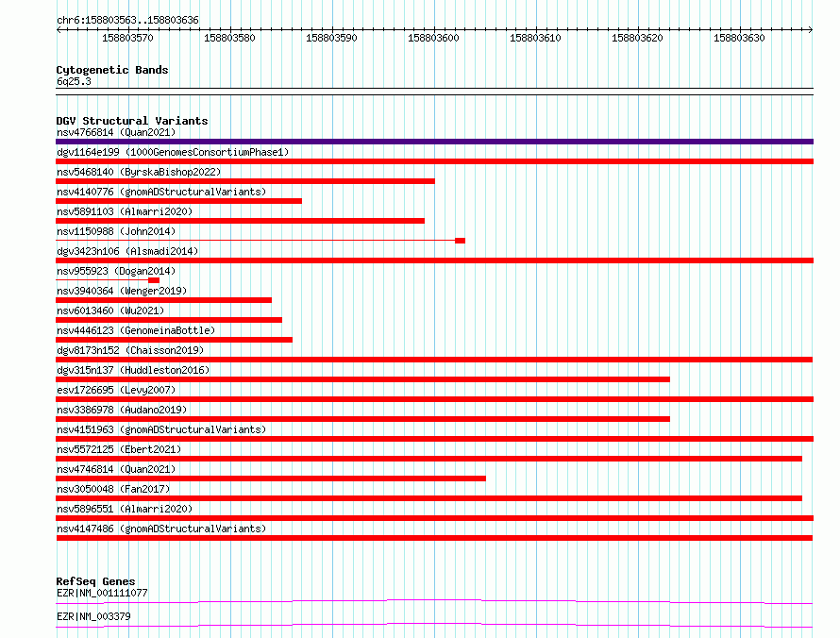Click the red nsv4746814 variant bar
This screenshot has width=840, height=638.
click(x=271, y=478)
